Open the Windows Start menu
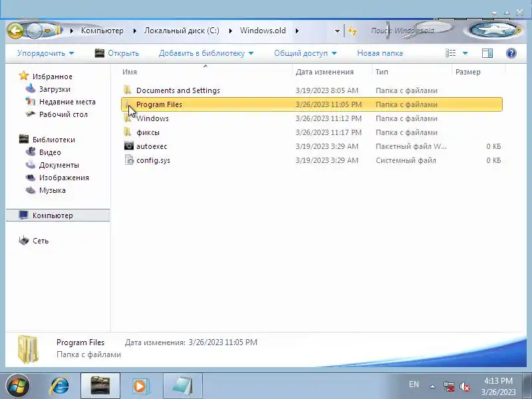The image size is (532, 399). point(18,386)
